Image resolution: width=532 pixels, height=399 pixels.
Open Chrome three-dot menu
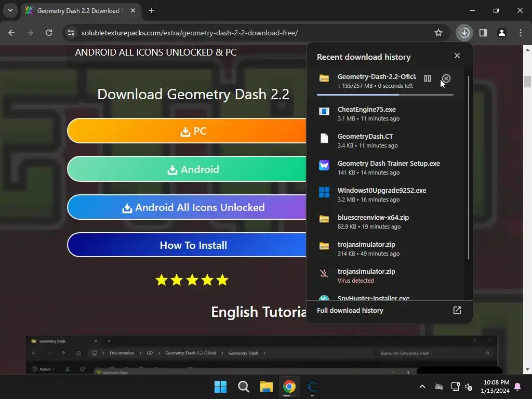tap(521, 33)
